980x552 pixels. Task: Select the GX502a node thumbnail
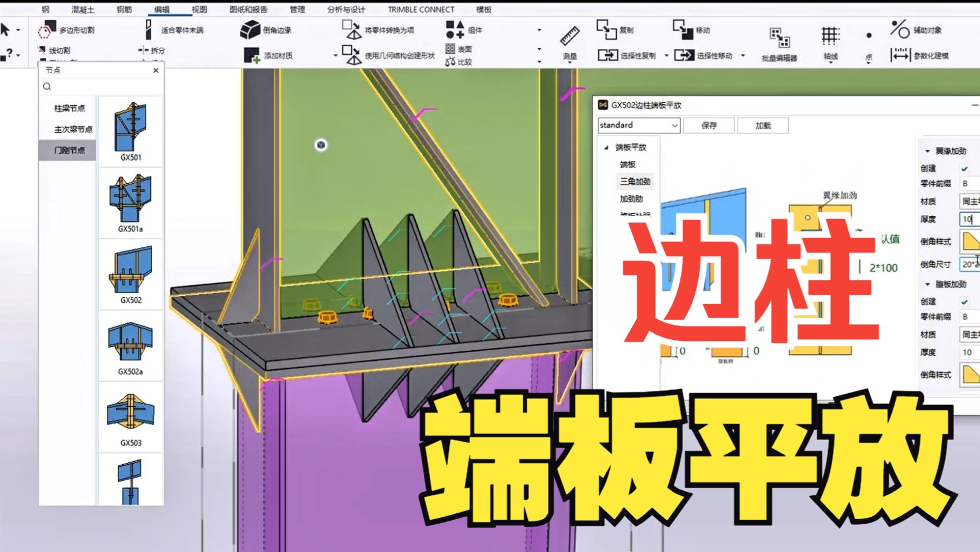tap(131, 346)
